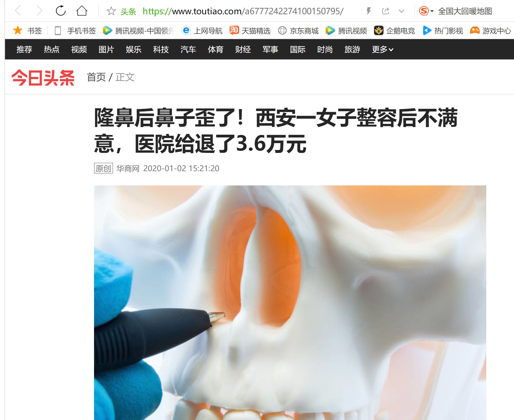Click the lightning speed mode icon
The height and width of the screenshot is (420, 514).
(x=369, y=11)
